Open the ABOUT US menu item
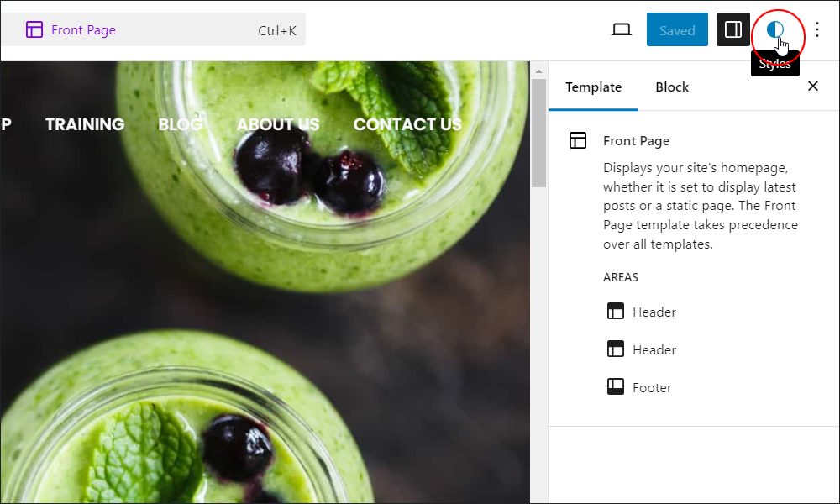840x504 pixels. (x=277, y=124)
